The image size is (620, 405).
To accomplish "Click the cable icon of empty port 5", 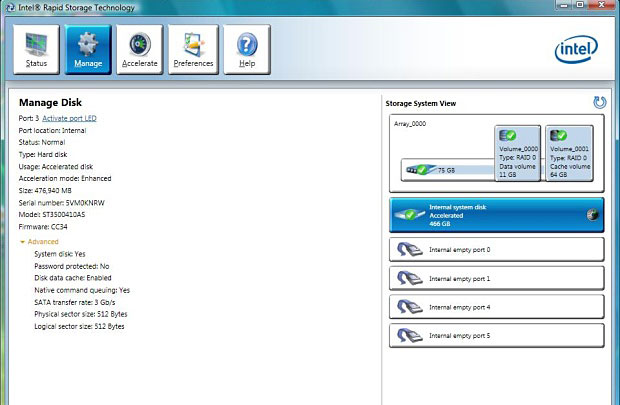I will point(410,335).
